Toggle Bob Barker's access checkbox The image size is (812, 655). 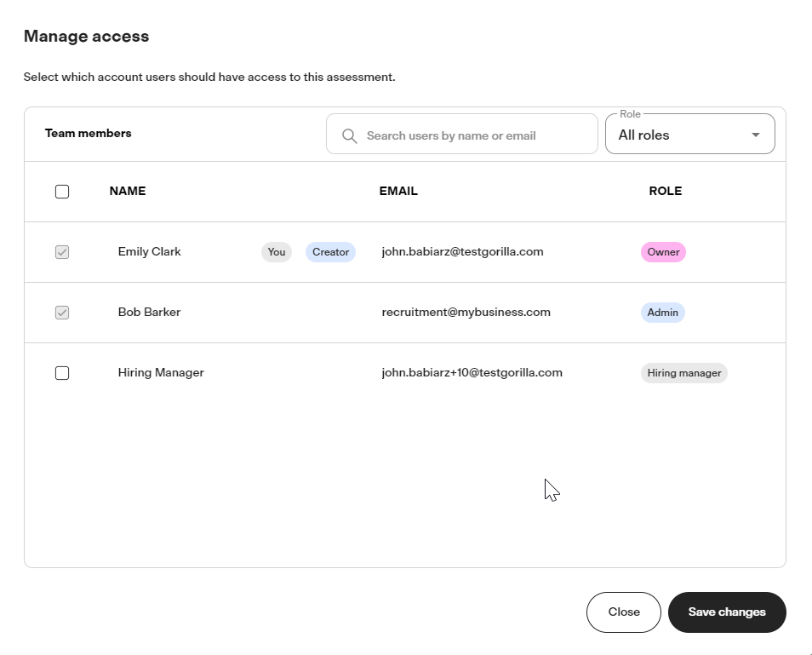pyautogui.click(x=62, y=313)
